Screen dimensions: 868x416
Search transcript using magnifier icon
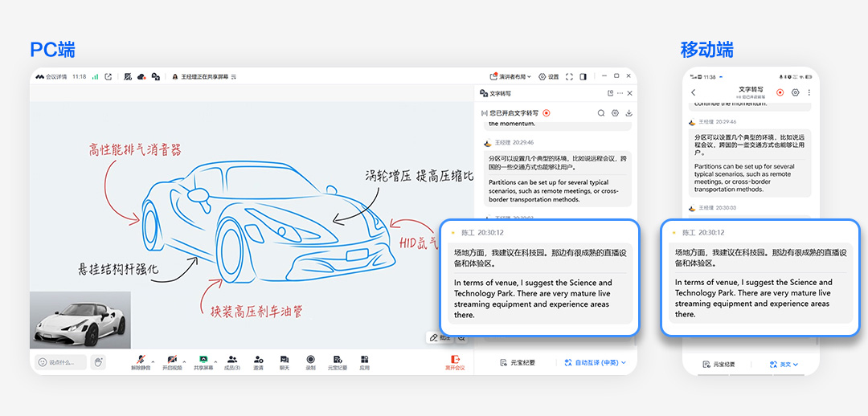coord(600,113)
